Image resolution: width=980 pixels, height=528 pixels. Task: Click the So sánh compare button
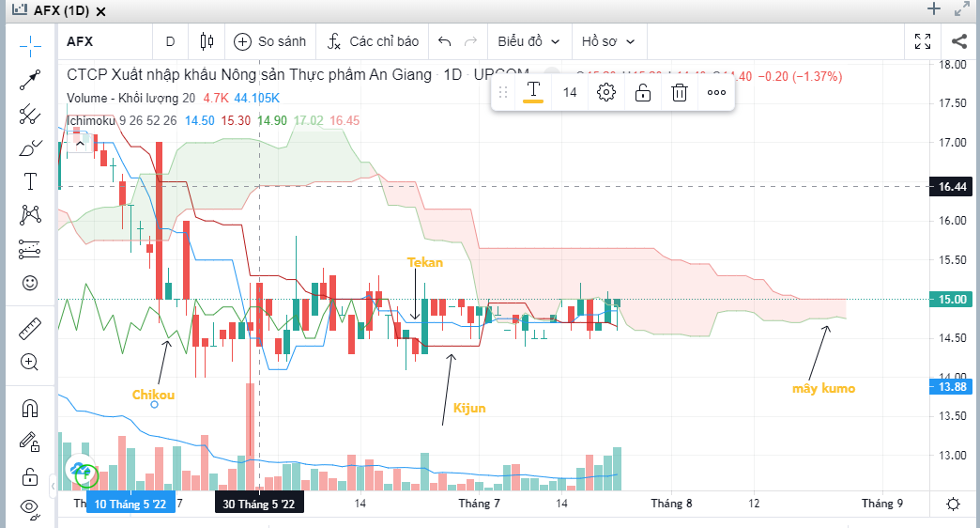270,41
